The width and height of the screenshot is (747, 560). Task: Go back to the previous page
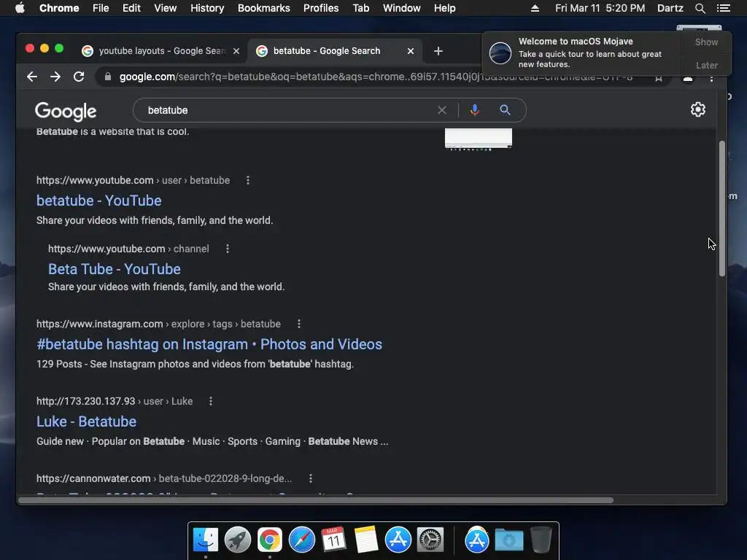point(32,77)
